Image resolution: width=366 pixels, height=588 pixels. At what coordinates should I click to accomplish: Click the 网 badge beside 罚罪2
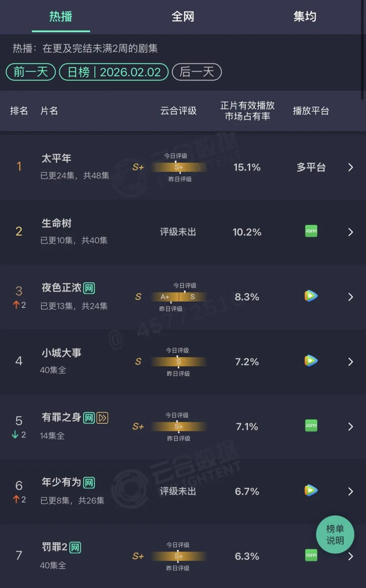75,548
